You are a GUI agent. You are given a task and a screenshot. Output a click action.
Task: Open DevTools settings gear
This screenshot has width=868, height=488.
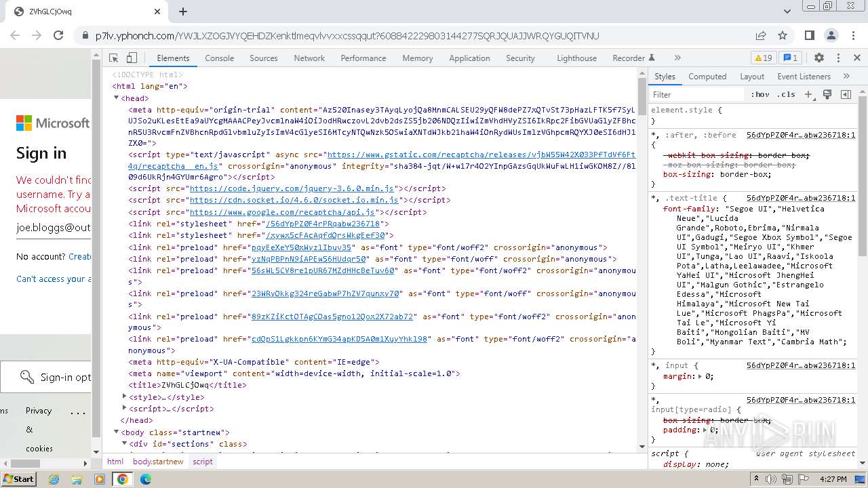[x=819, y=58]
